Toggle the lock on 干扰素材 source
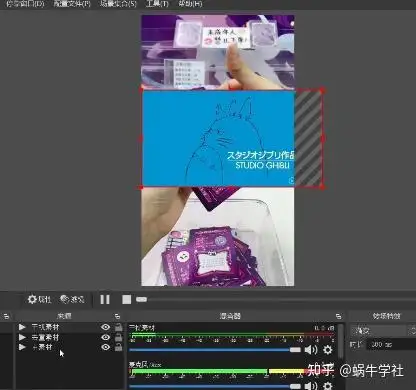416x390 pixels. pos(118,327)
